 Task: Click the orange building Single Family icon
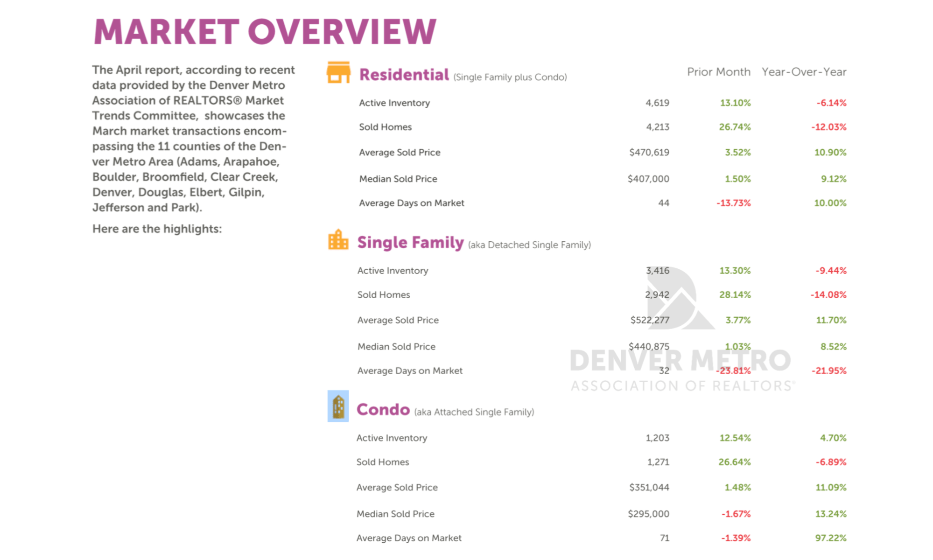pos(338,240)
